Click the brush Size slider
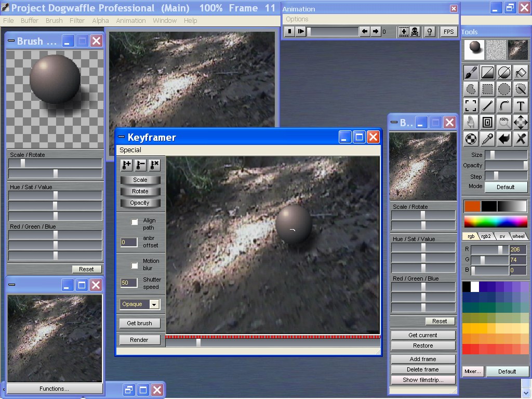 (x=506, y=155)
